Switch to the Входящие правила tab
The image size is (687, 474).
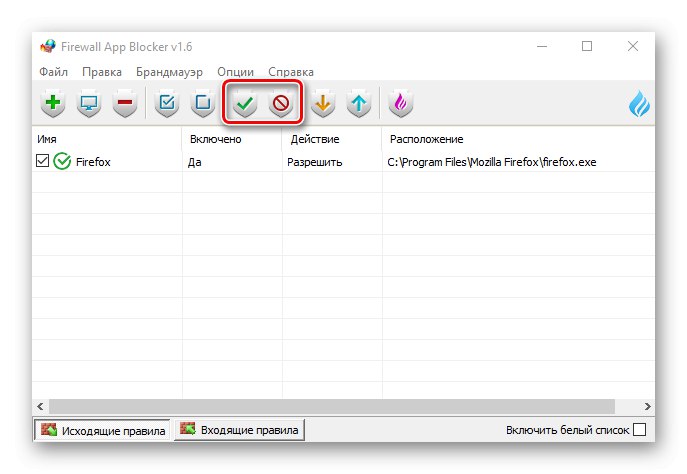[239, 430]
